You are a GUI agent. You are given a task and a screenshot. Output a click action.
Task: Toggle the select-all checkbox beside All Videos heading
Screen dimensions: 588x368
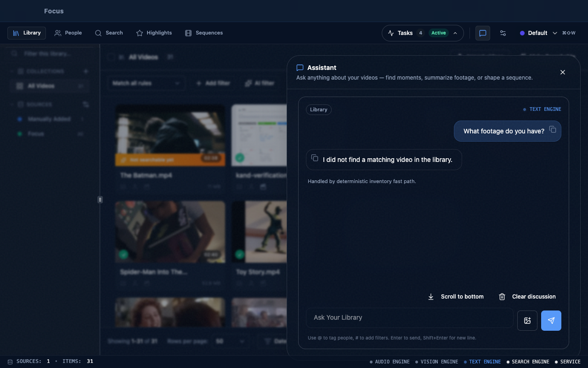click(111, 57)
